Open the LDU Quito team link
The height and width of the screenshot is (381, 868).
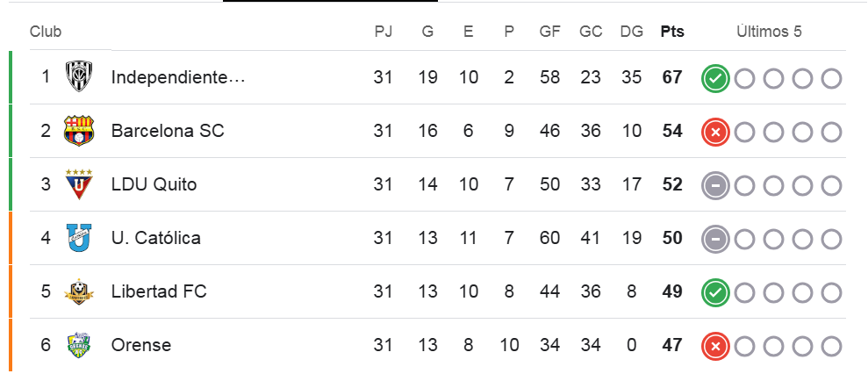[154, 184]
